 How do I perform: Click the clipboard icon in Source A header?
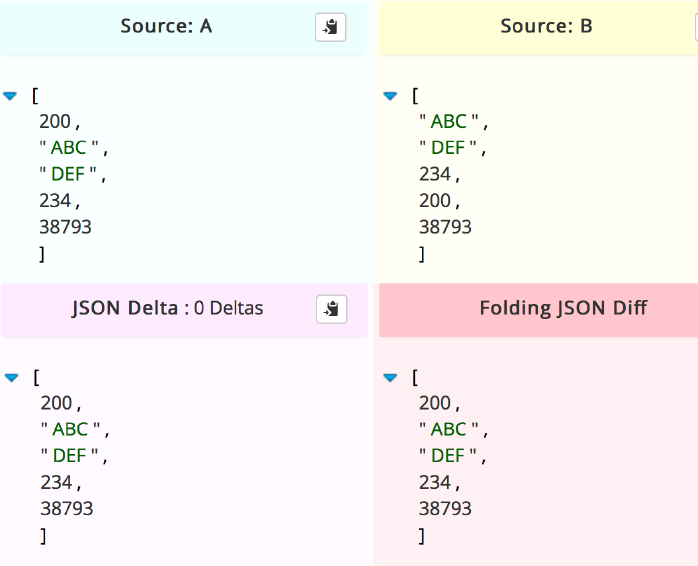pos(330,27)
